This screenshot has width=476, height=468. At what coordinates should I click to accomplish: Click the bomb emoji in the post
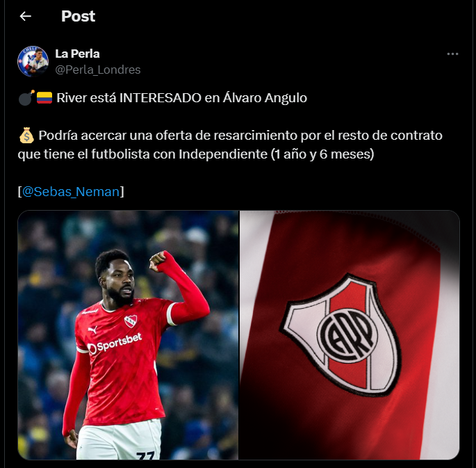click(26, 98)
